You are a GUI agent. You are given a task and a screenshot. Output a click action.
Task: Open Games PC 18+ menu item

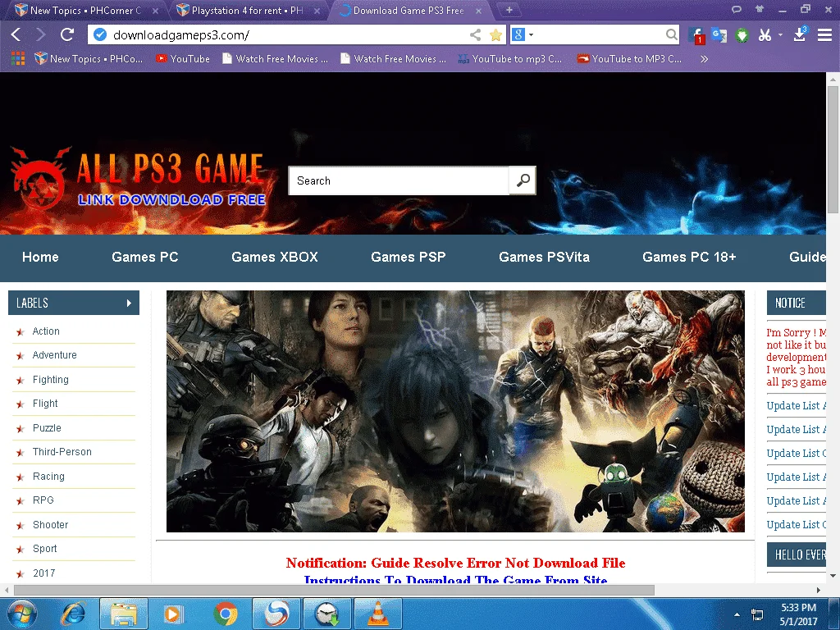click(689, 257)
